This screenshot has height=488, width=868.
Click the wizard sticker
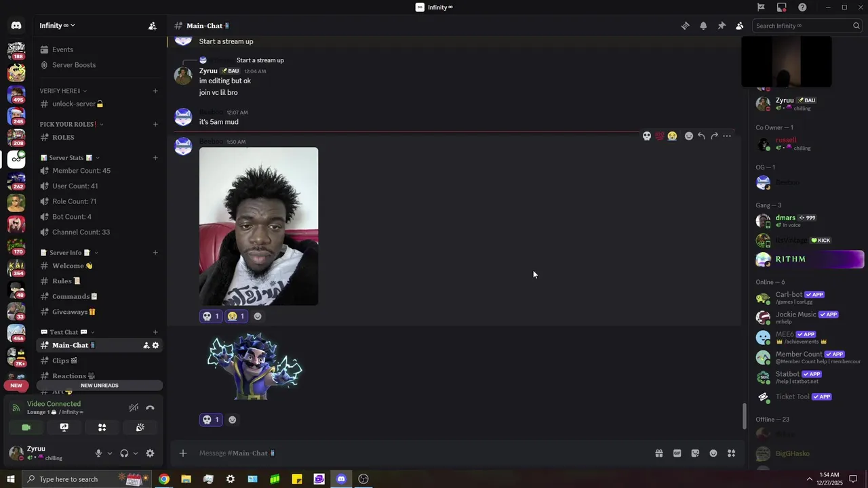coord(254,366)
